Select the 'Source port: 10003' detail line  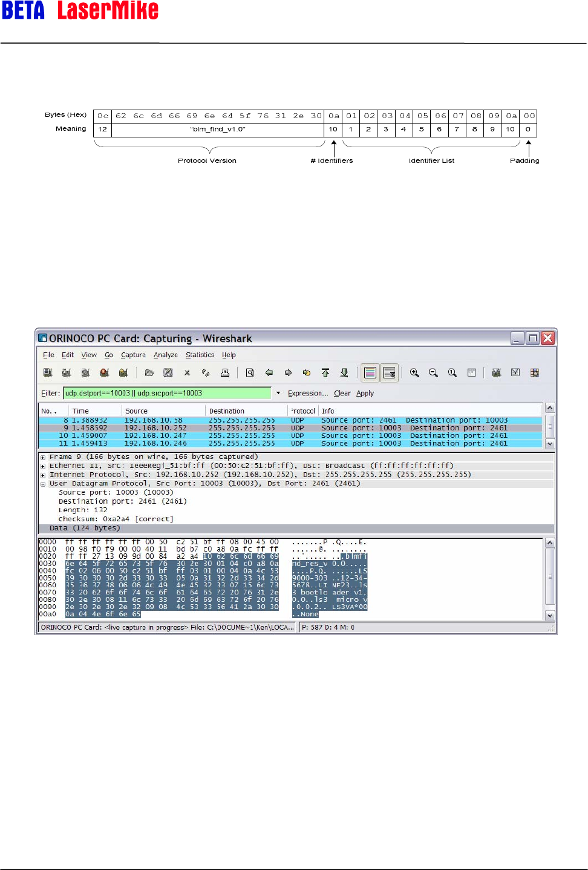click(116, 493)
